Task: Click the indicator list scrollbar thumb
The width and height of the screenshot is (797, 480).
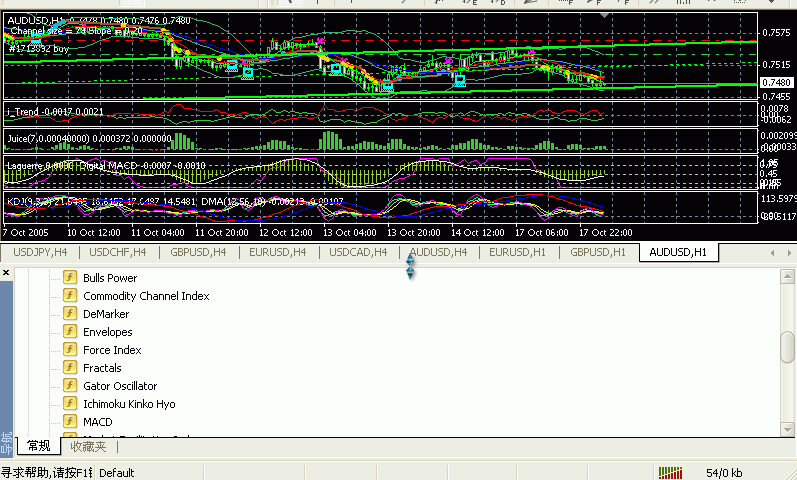Action: coord(788,346)
